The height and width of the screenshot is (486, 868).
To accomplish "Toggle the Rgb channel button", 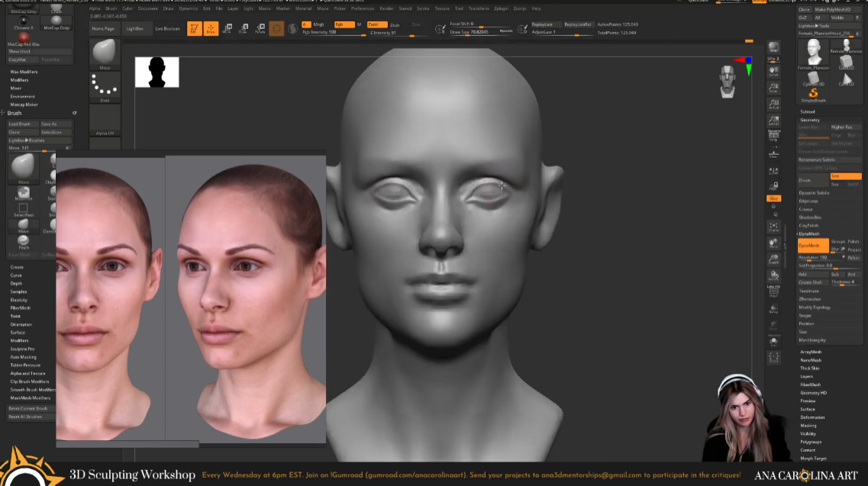I will tap(344, 24).
